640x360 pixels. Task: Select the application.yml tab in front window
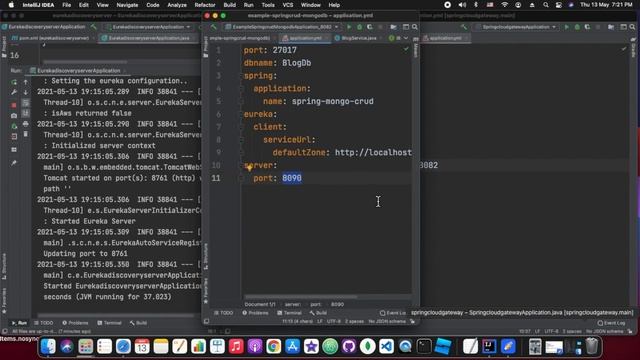pyautogui.click(x=304, y=38)
